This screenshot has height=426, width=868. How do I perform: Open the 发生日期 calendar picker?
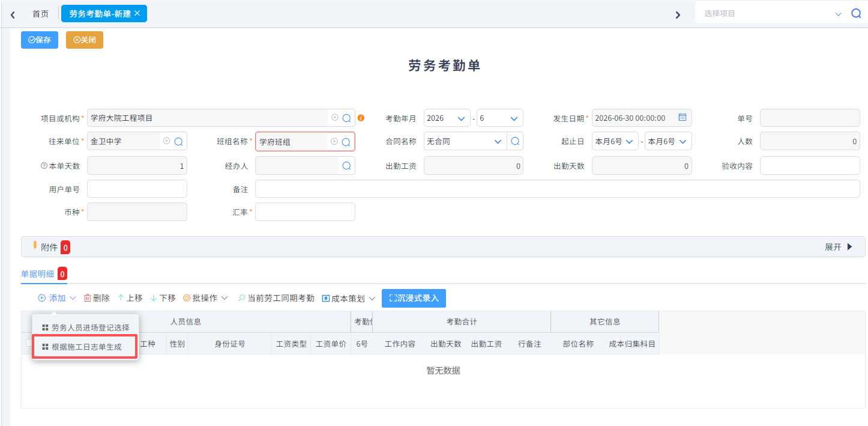(683, 117)
